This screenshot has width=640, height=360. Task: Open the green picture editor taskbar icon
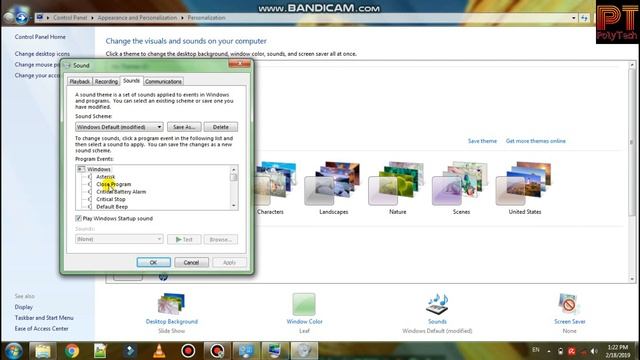tap(100, 351)
